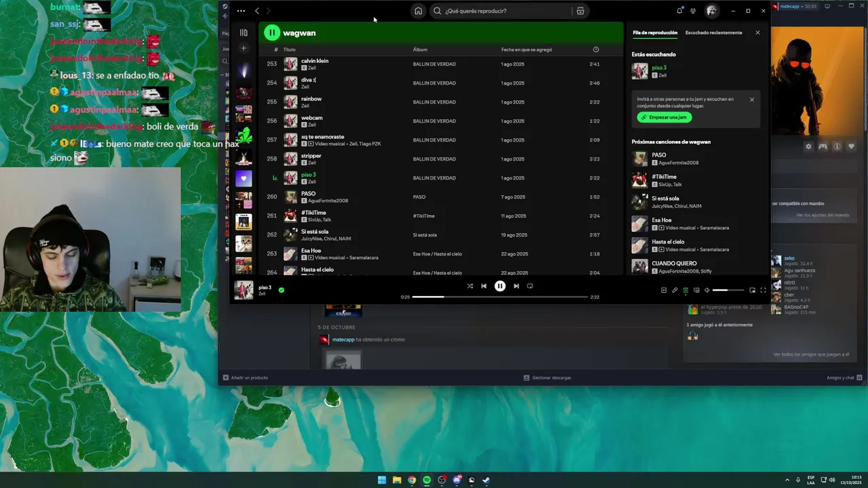868x488 pixels.
Task: Seek on the song progress bar
Action: pos(500,297)
